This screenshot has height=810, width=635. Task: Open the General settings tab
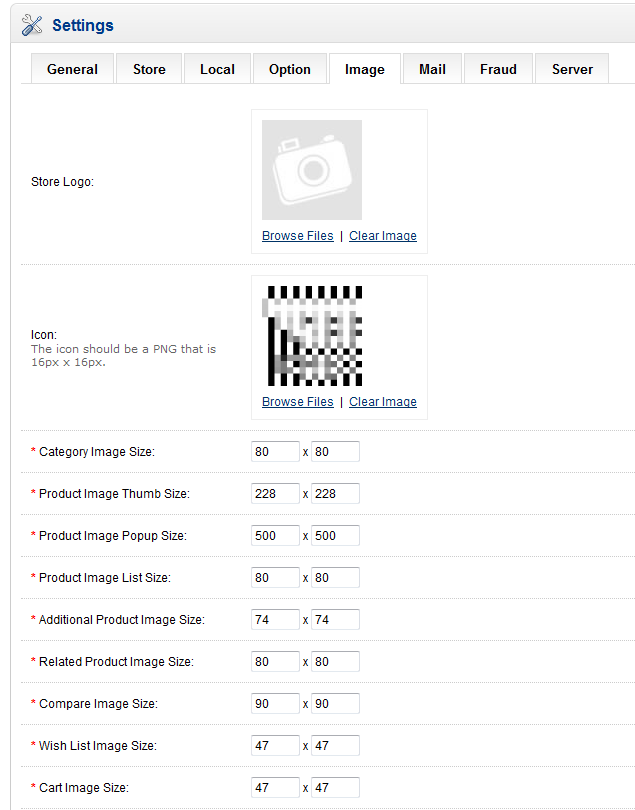tap(72, 69)
